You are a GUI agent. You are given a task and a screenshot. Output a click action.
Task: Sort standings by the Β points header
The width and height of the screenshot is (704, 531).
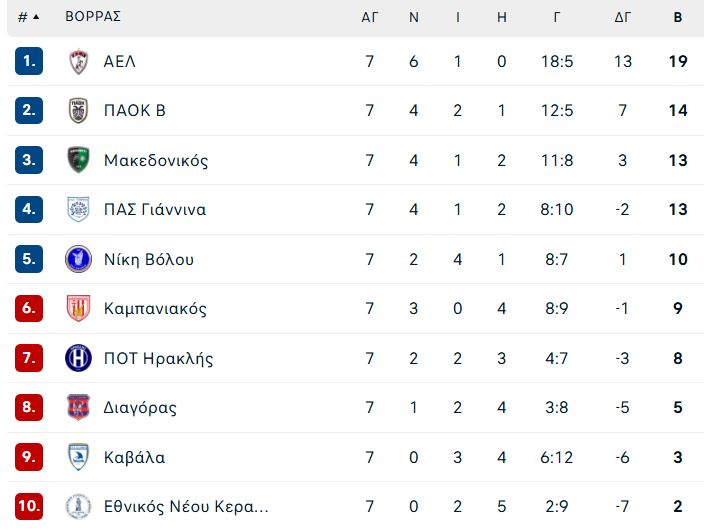click(x=678, y=18)
